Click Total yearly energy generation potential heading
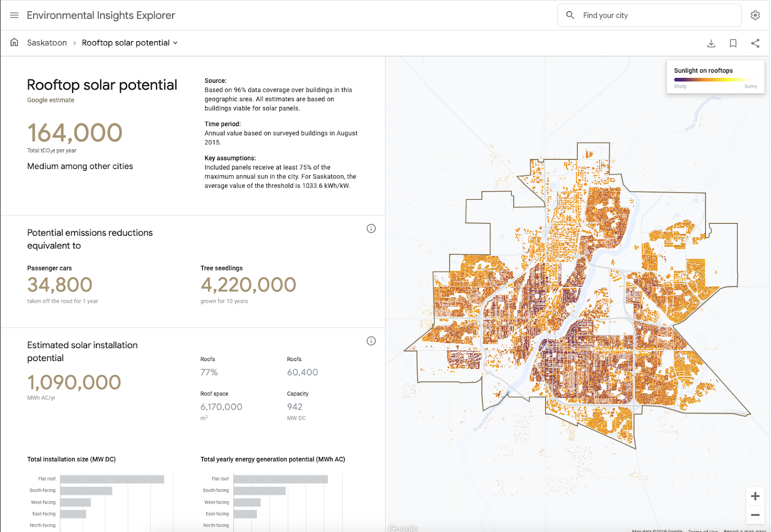The image size is (771, 532). 273,459
